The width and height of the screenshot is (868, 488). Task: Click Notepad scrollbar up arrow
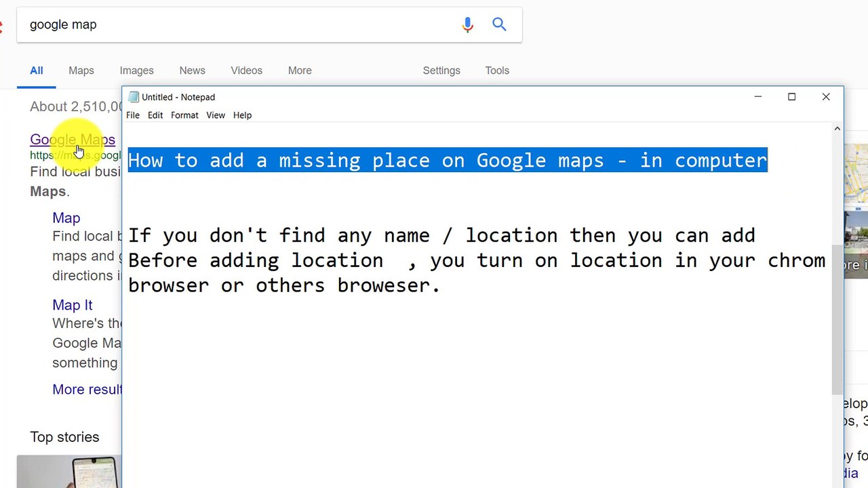(837, 129)
